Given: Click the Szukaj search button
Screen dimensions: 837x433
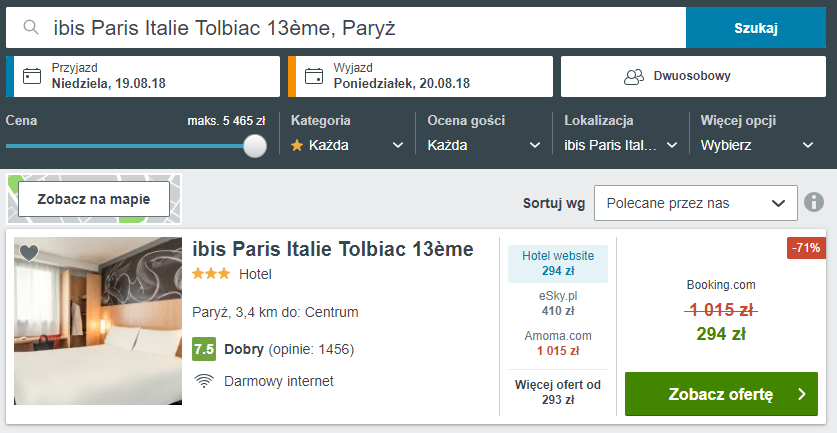Looking at the screenshot, I should coord(755,28).
